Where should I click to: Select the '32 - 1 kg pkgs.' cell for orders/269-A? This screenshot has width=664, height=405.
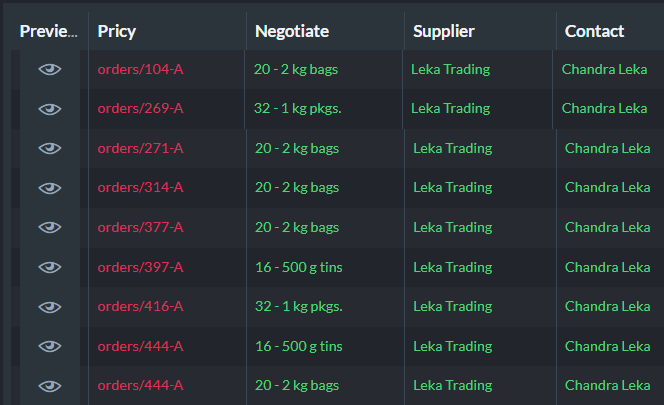[x=298, y=108]
